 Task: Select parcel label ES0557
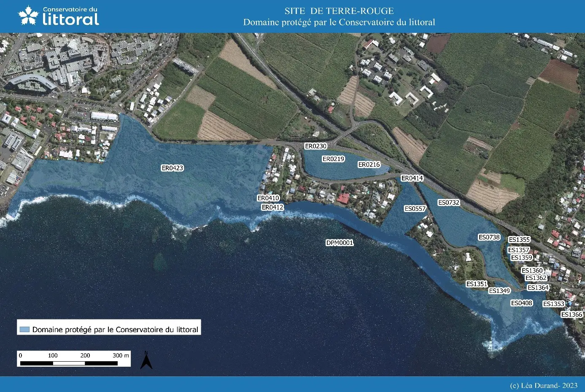415,209
